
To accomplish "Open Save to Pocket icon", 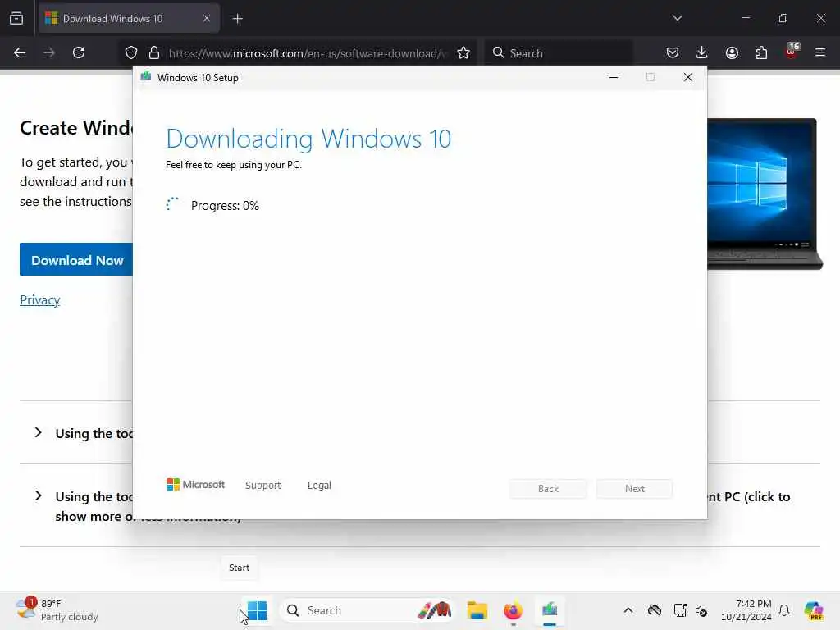I will 673,52.
